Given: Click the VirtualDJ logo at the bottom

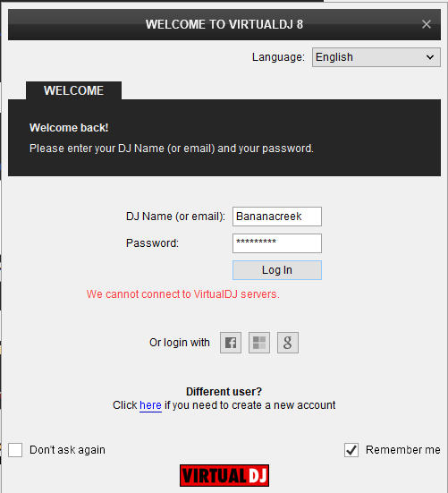Looking at the screenshot, I should click(224, 475).
